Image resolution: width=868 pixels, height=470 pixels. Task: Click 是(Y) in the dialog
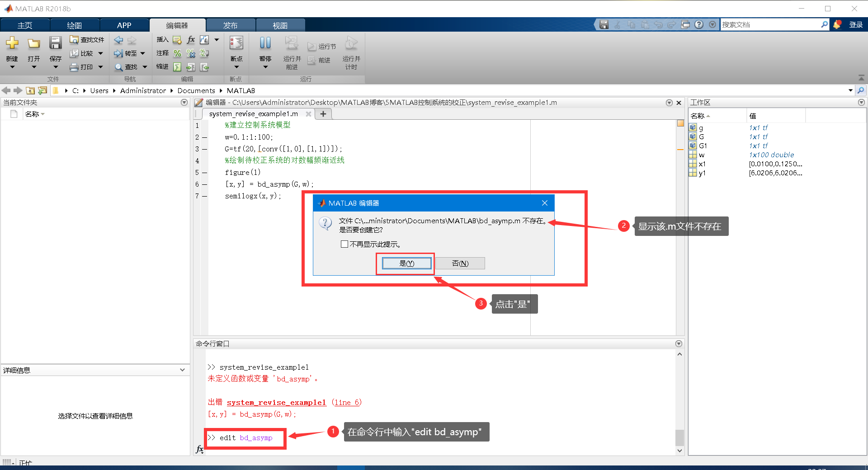pyautogui.click(x=407, y=263)
